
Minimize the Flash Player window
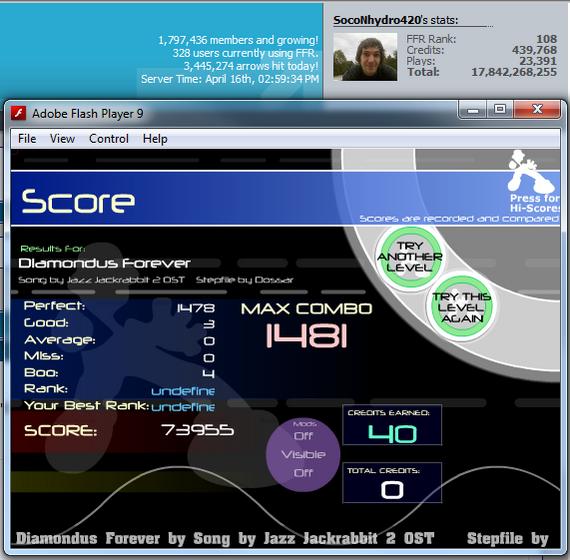click(473, 109)
